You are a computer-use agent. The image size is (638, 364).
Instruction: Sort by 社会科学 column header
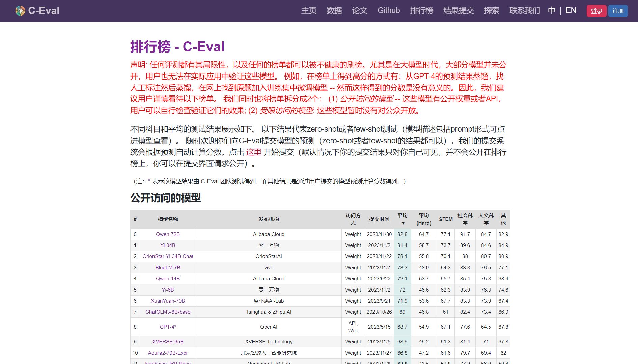point(465,219)
